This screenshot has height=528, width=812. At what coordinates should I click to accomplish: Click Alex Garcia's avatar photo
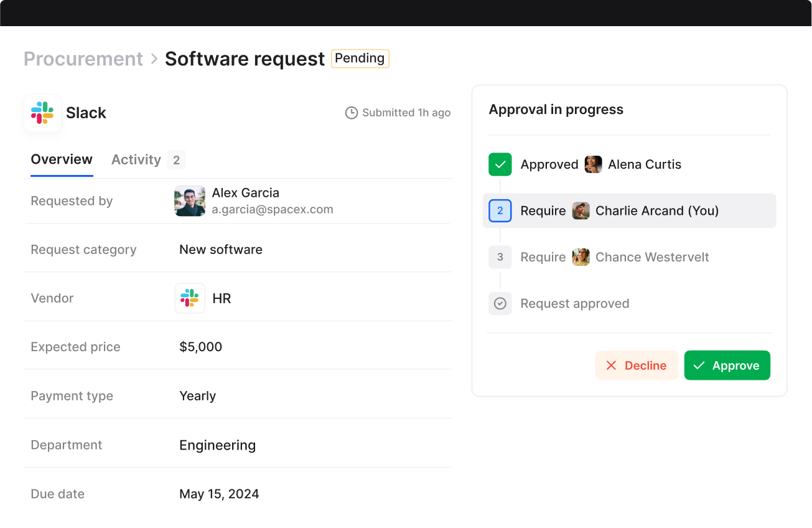(190, 201)
